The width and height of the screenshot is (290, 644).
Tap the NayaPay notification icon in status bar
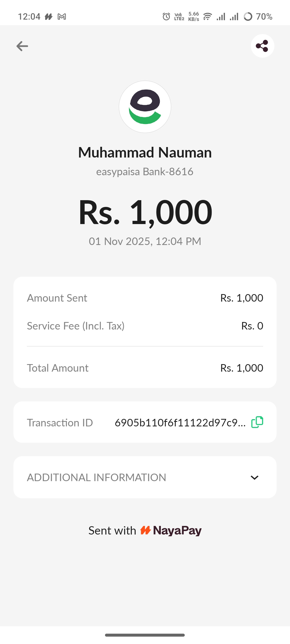tap(49, 17)
